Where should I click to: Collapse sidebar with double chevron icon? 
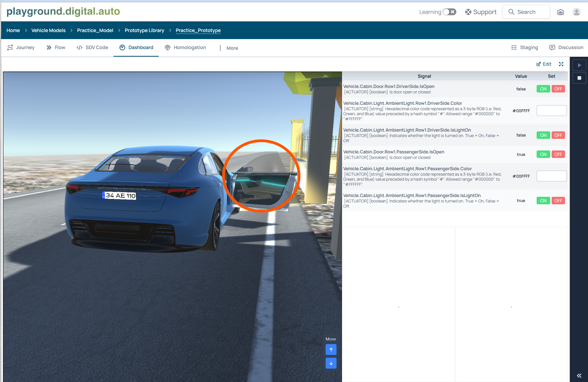coord(579,376)
